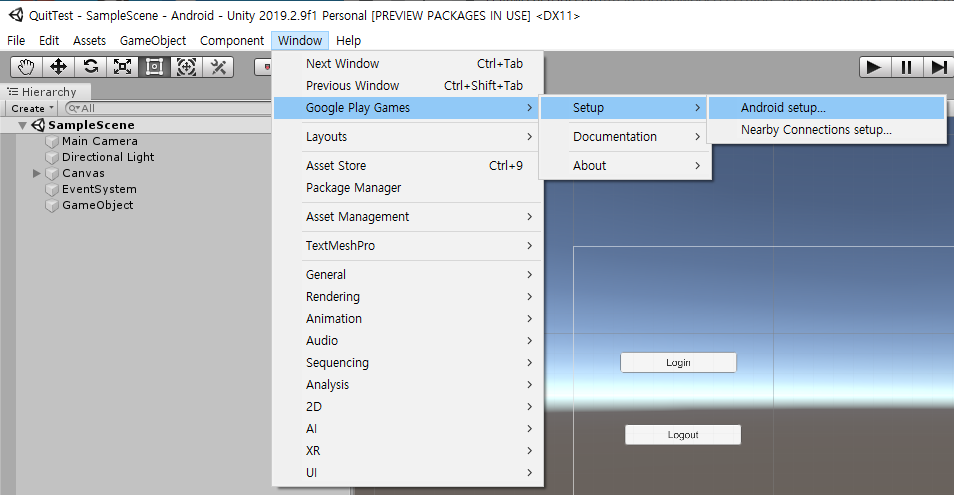Click the Directional Light cube icon
Viewport: 954px width, 495px height.
pyautogui.click(x=52, y=158)
